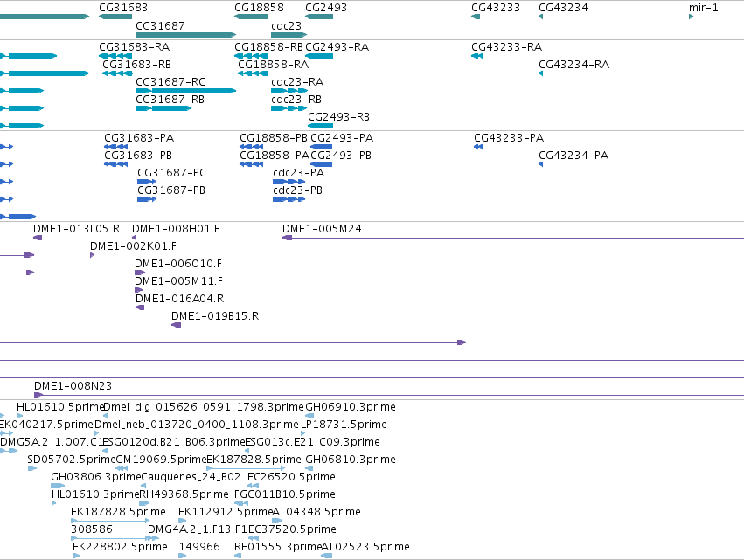Click the AT04348.5prime EST glyph
The width and height of the screenshot is (744, 560).
tap(277, 522)
